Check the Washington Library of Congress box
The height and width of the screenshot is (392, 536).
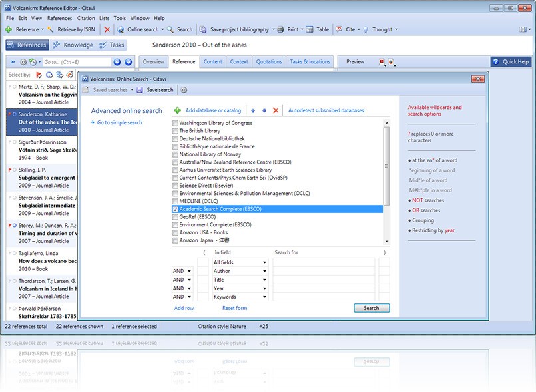click(x=175, y=124)
